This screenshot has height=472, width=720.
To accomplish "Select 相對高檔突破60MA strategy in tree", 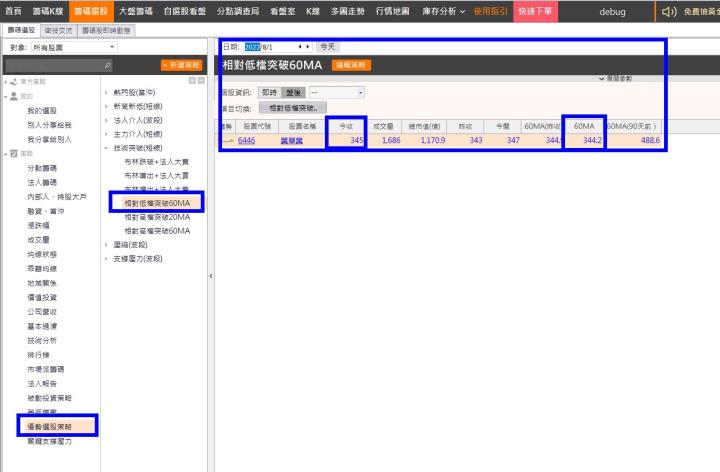I will (157, 230).
